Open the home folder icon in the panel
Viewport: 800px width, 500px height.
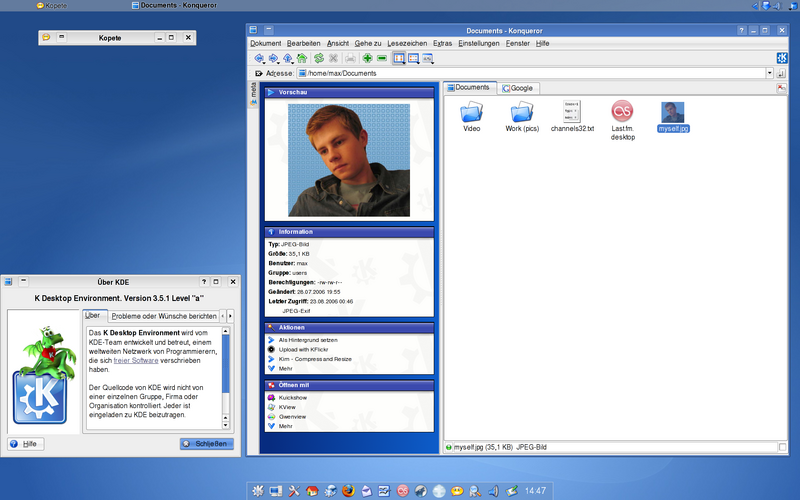312,491
